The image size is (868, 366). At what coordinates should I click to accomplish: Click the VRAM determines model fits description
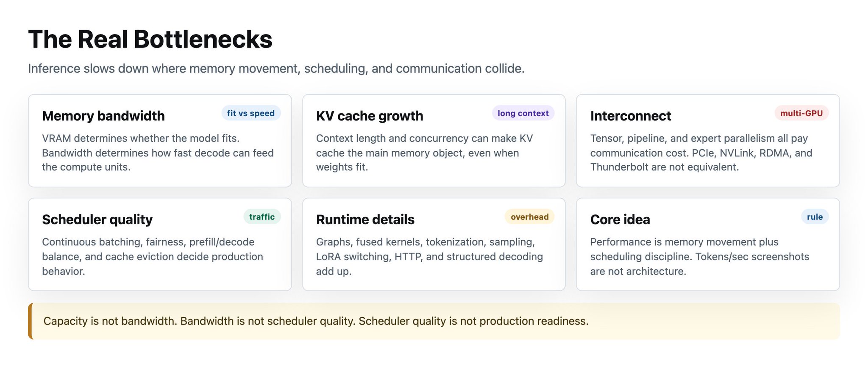click(x=158, y=152)
